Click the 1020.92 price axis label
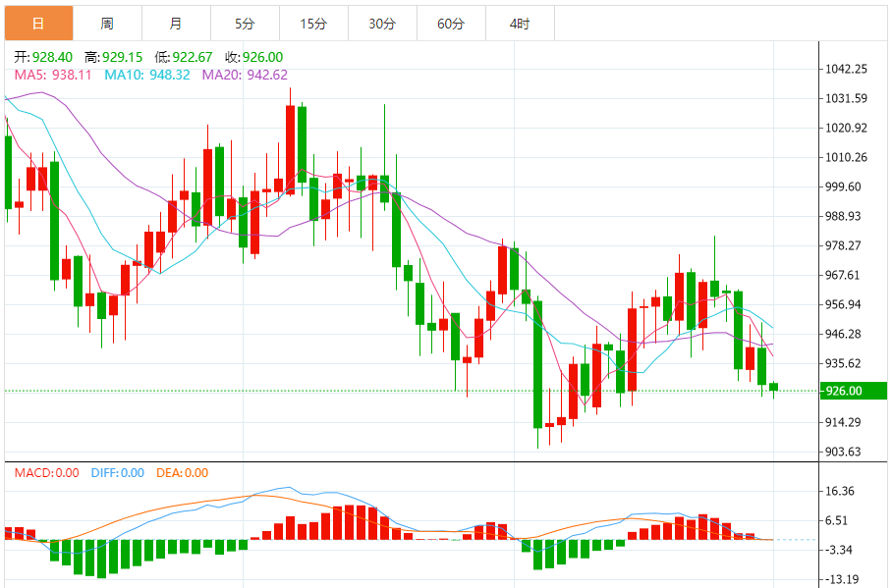The height and width of the screenshot is (588, 893). click(x=846, y=128)
